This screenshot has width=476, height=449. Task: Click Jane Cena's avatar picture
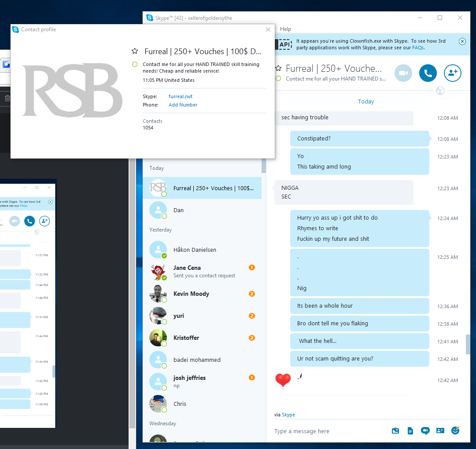pos(158,272)
